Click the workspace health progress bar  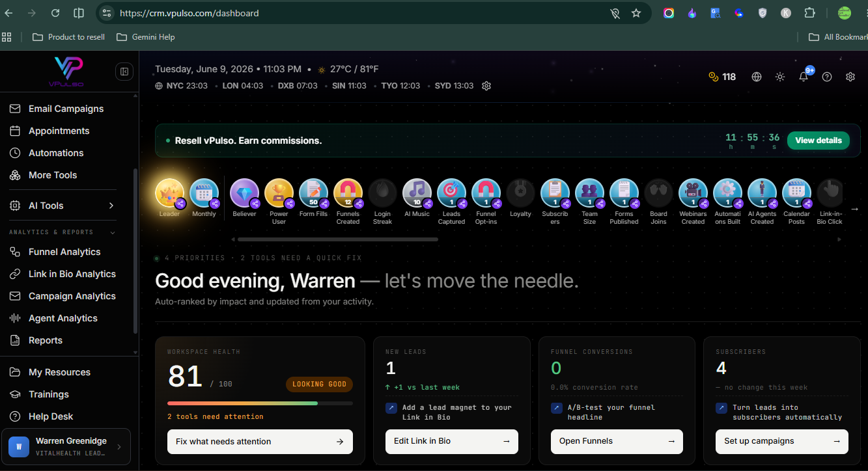(260, 403)
